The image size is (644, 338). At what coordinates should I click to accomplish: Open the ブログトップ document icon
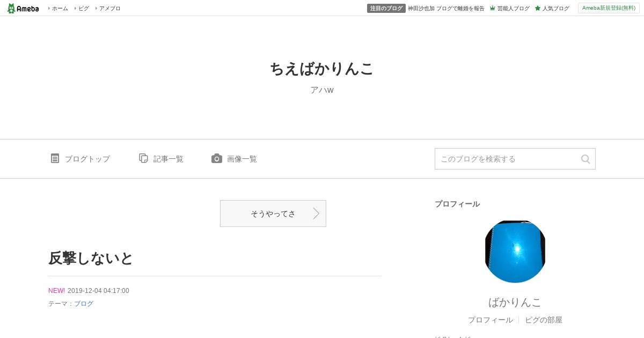[55, 158]
